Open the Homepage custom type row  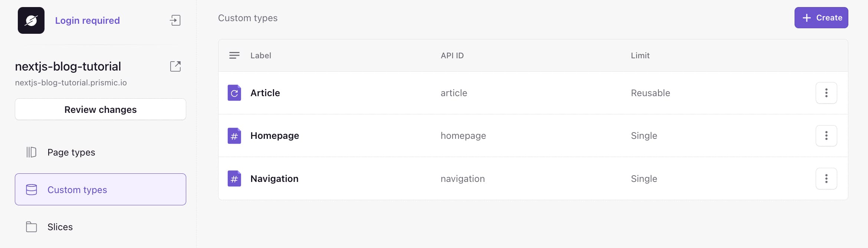[x=274, y=136]
